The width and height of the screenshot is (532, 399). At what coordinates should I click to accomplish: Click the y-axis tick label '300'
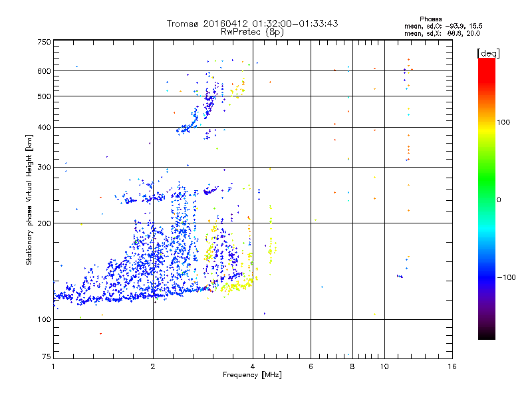[44, 168]
